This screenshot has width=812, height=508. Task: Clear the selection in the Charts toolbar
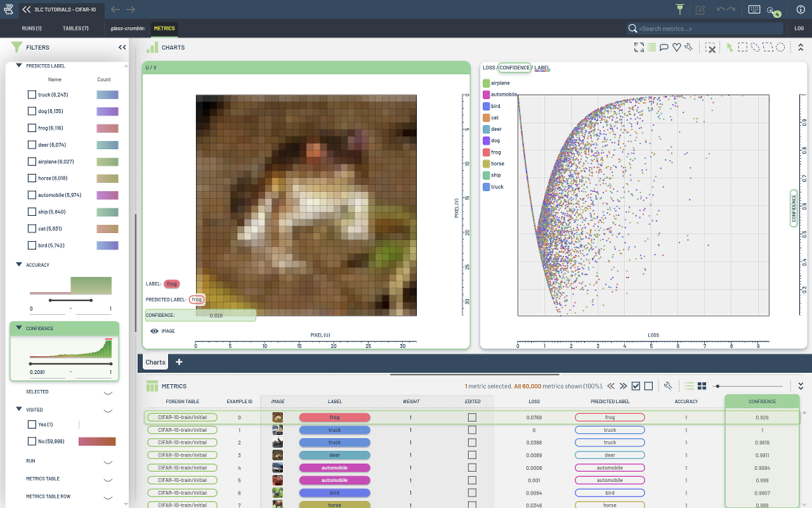pyautogui.click(x=710, y=48)
